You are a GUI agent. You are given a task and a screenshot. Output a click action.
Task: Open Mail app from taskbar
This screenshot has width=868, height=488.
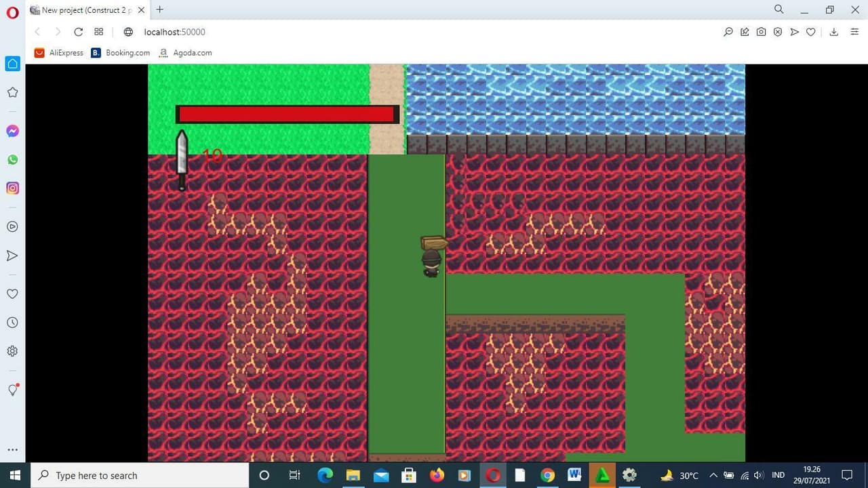[x=380, y=475]
